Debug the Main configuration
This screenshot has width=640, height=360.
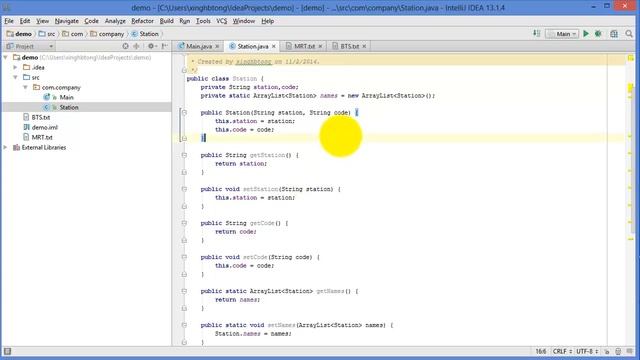598,34
